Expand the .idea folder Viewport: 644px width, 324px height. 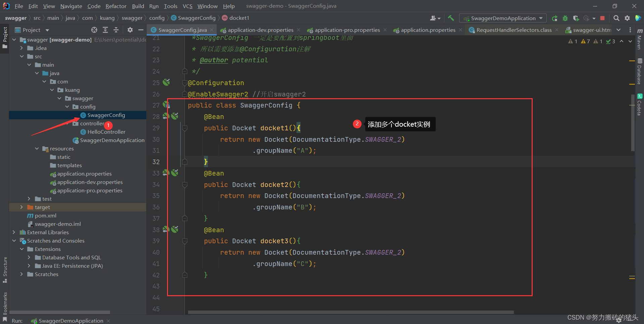(22, 48)
